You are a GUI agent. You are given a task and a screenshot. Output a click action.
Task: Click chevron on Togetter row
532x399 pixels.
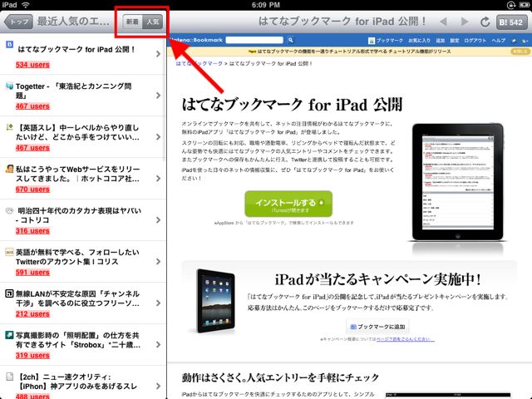158,96
